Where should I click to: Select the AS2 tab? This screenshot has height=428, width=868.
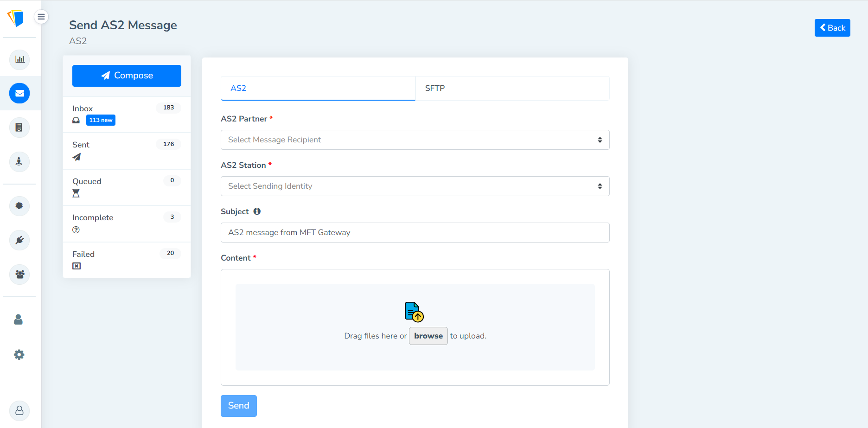[x=318, y=88]
